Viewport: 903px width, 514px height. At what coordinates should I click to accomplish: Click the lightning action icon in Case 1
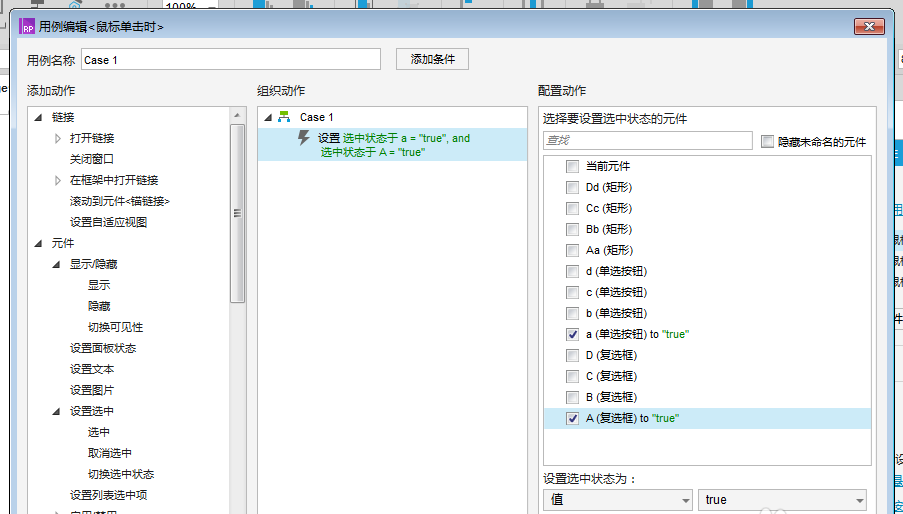304,138
